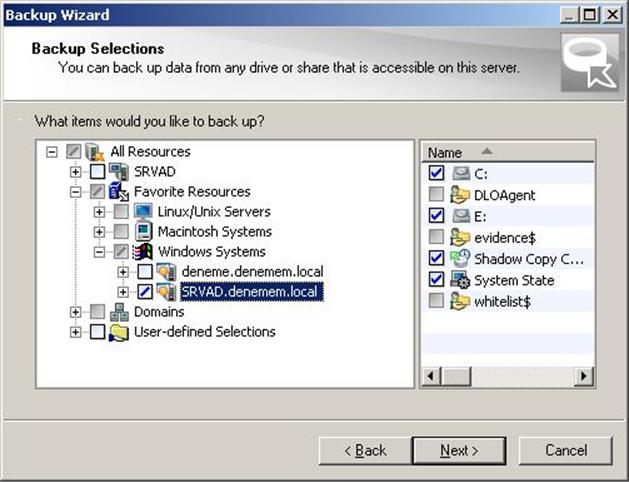Click the Windows Systems flag icon

143,252
